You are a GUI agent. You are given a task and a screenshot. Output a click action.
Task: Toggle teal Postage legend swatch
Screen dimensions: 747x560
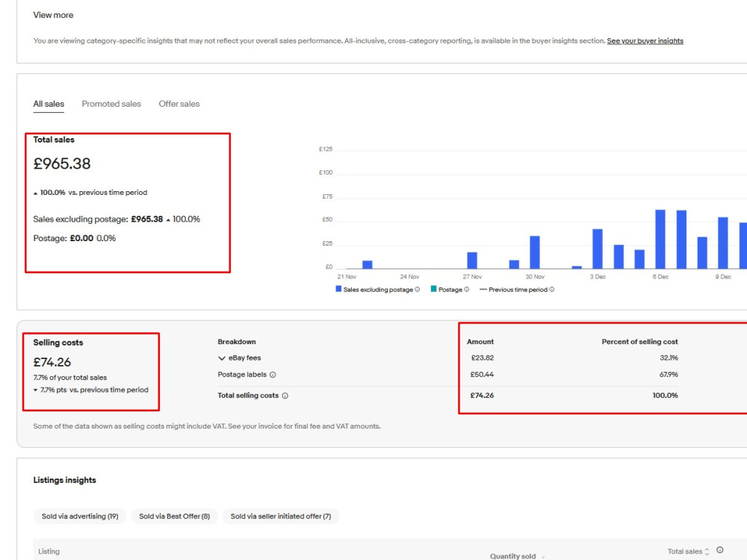point(433,289)
